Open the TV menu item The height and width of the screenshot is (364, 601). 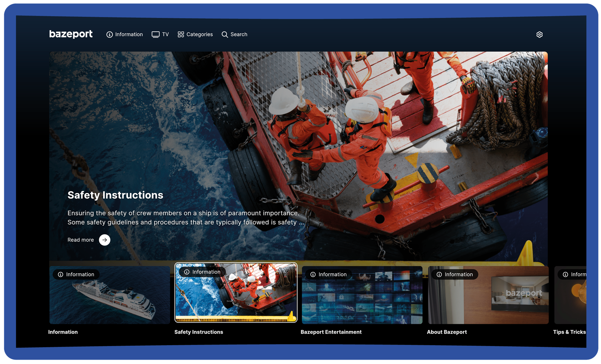pyautogui.click(x=165, y=34)
